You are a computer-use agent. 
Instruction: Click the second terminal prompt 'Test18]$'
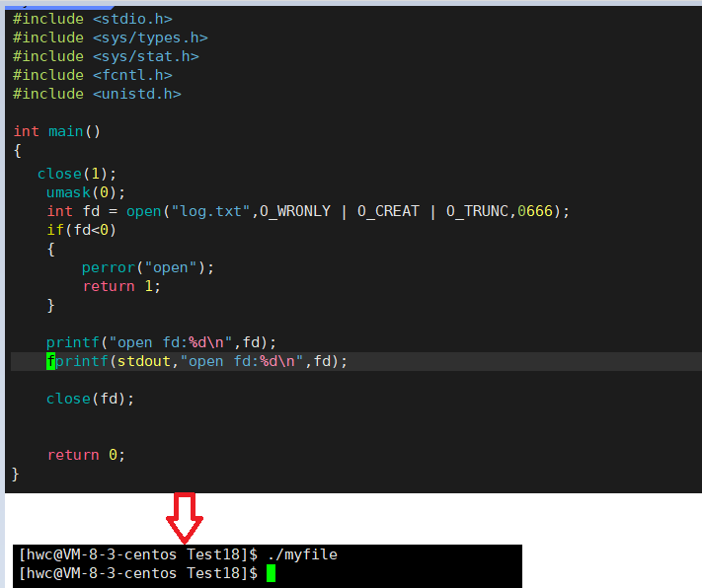pyautogui.click(x=222, y=573)
